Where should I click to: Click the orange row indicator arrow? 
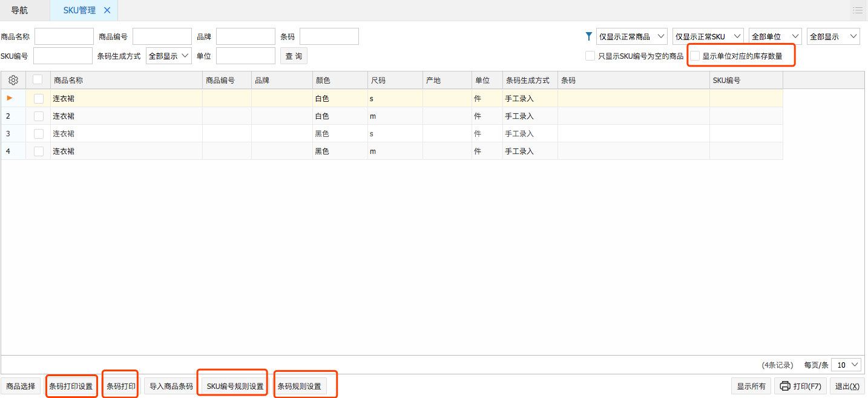click(10, 98)
